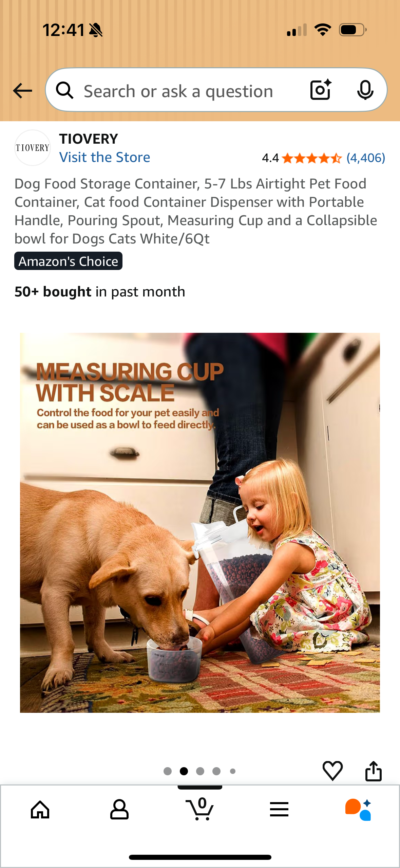The image size is (400, 868).
Task: Tap the microphone voice search icon
Action: (x=365, y=90)
